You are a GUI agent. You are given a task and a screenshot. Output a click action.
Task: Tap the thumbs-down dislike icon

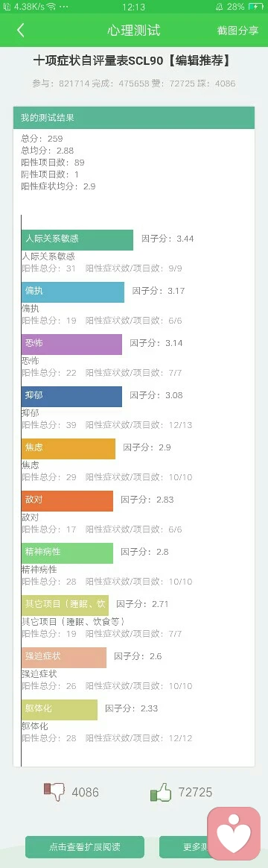pyautogui.click(x=54, y=792)
